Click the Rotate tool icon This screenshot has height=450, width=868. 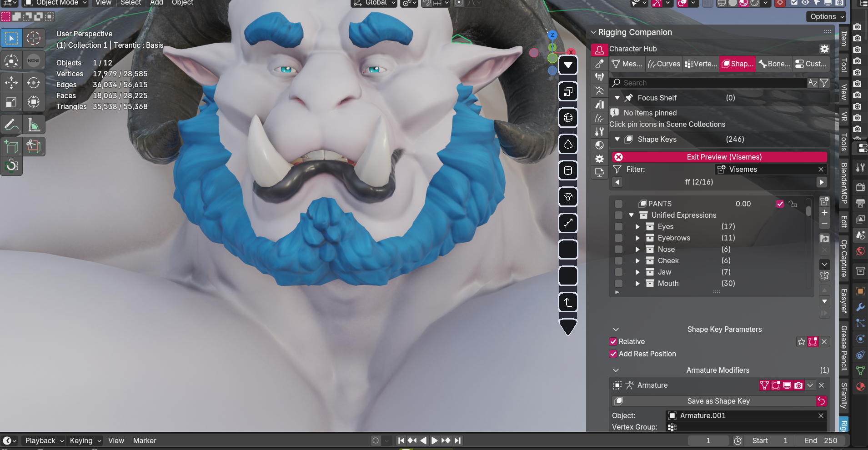tap(34, 83)
